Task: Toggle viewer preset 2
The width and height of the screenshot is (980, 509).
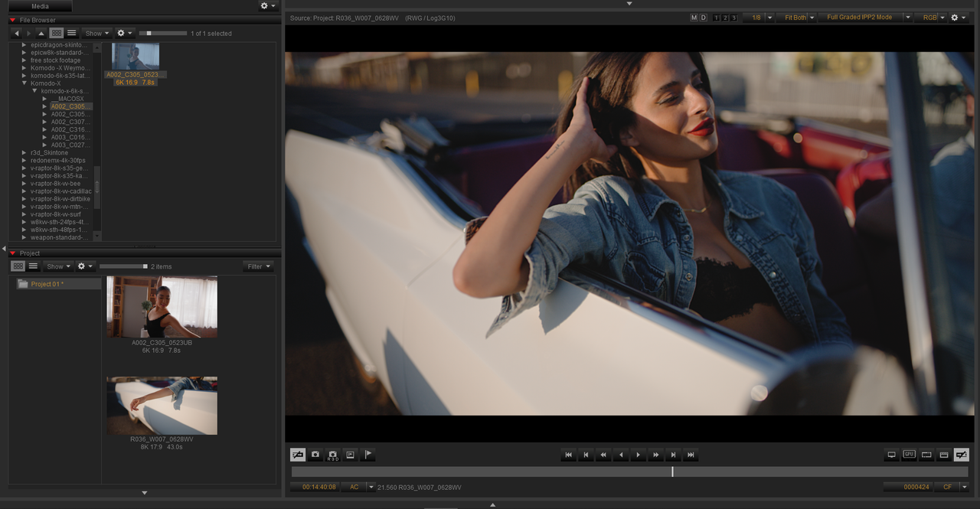Action: tap(725, 18)
